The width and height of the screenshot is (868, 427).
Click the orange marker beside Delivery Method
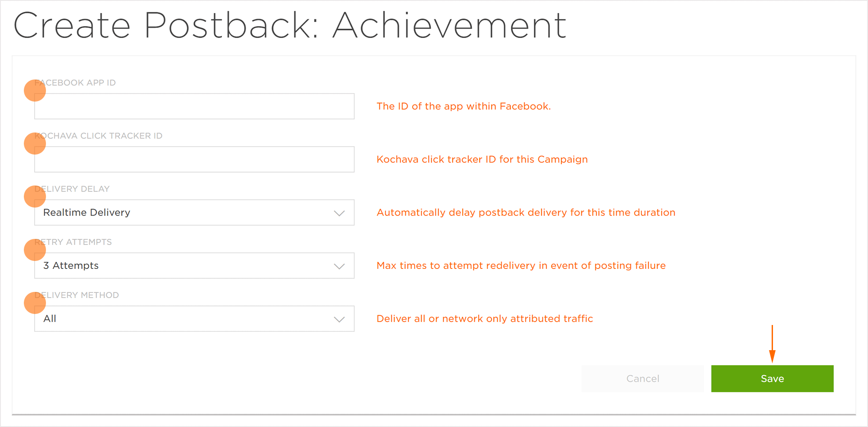[35, 303]
